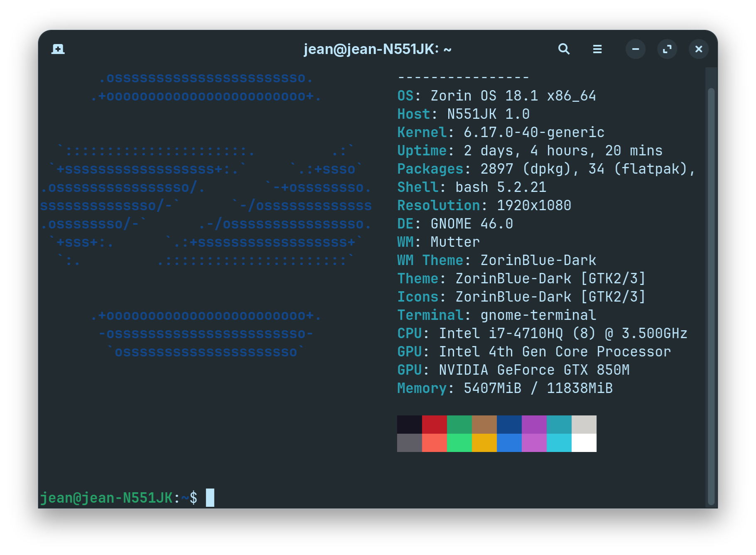Click the bright green color block
This screenshot has height=555, width=756.
pos(459,443)
